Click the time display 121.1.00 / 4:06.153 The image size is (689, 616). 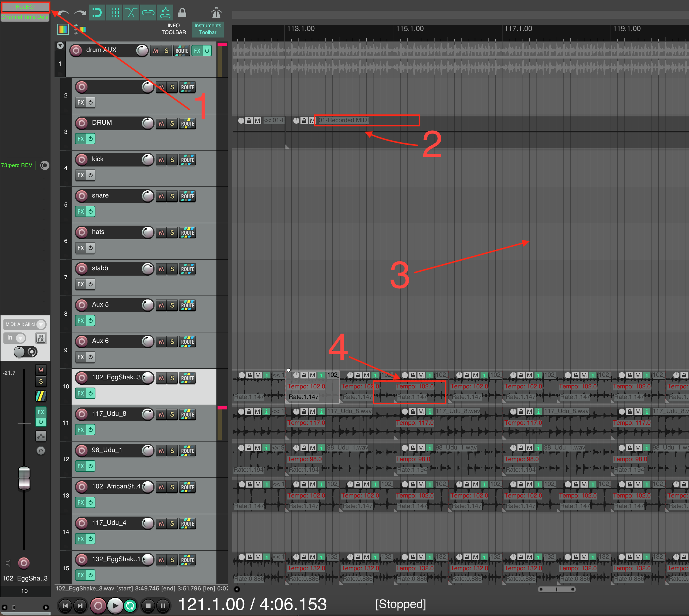[x=252, y=604]
